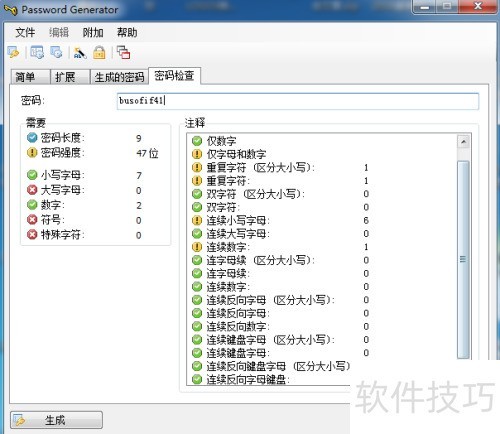This screenshot has width=500, height=434.
Task: Select the 特殊字符 row label
Action: pyautogui.click(x=62, y=235)
